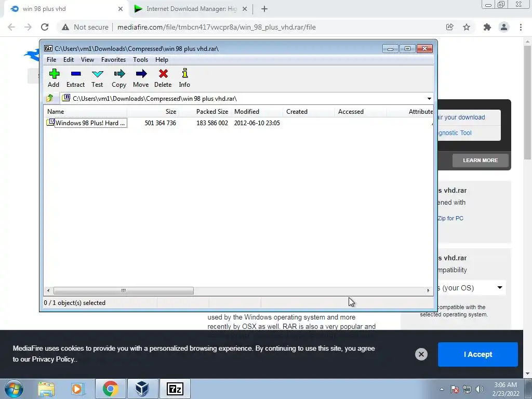Open the Edit menu
The image size is (532, 399).
[69, 60]
